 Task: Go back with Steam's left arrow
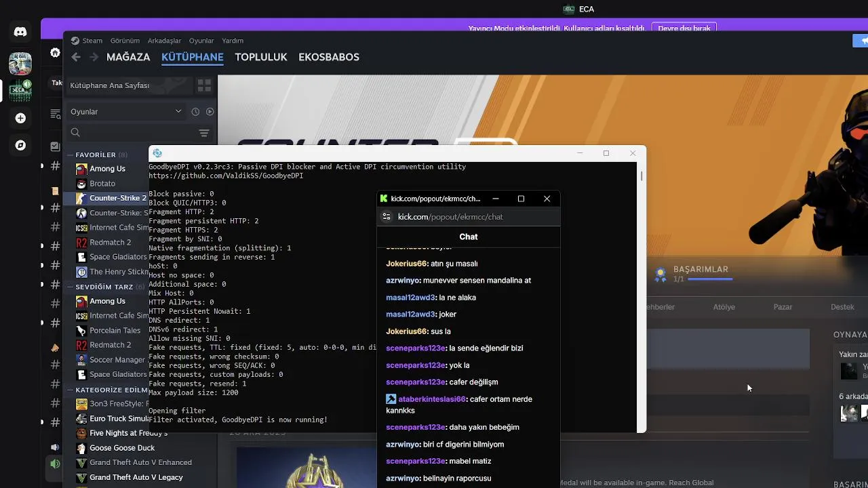click(x=76, y=57)
